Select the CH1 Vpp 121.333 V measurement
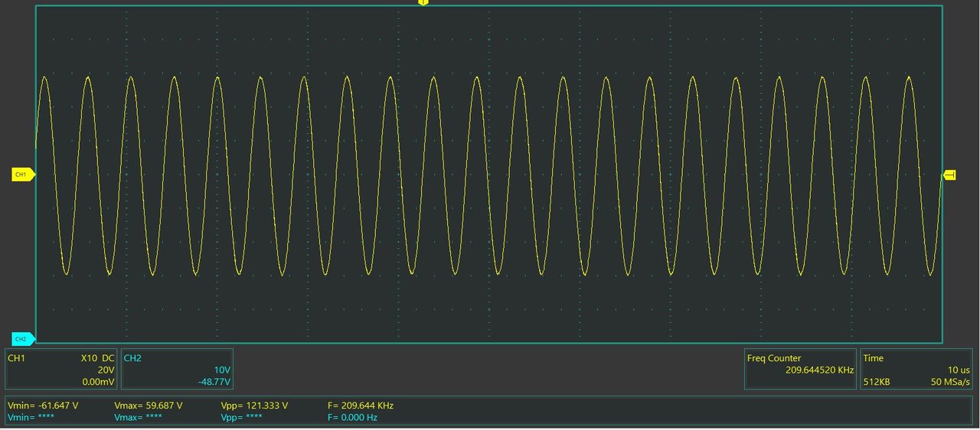The height and width of the screenshot is (430, 980). [253, 406]
